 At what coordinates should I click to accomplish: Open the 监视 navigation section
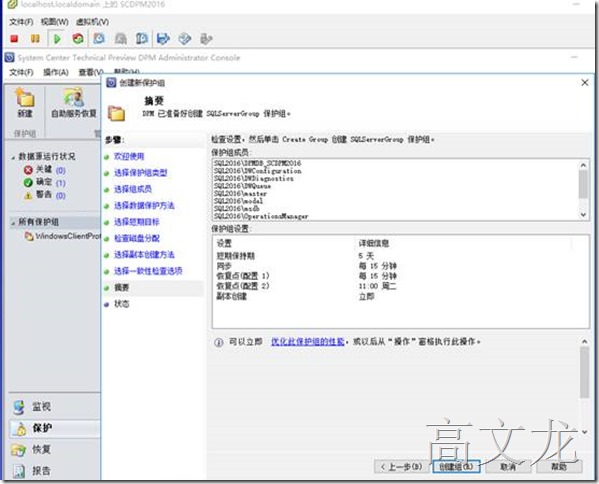click(x=55, y=407)
